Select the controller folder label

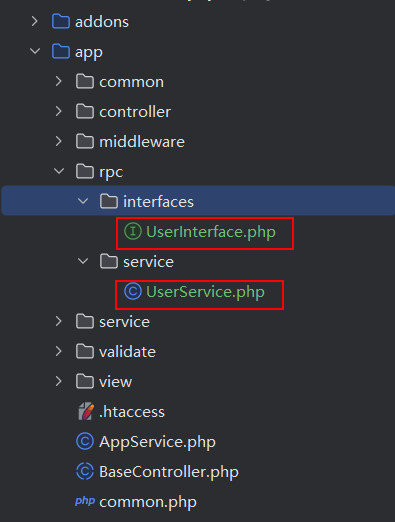135,112
